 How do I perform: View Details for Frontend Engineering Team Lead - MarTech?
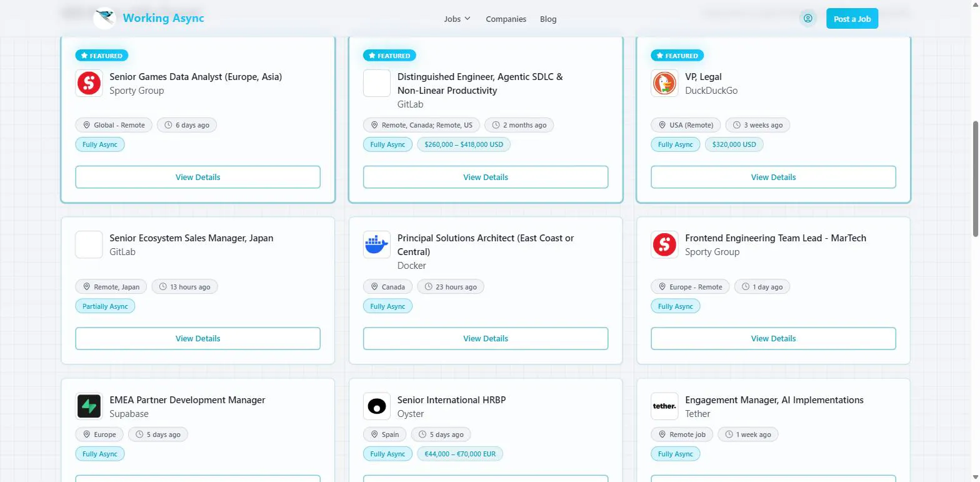point(773,338)
